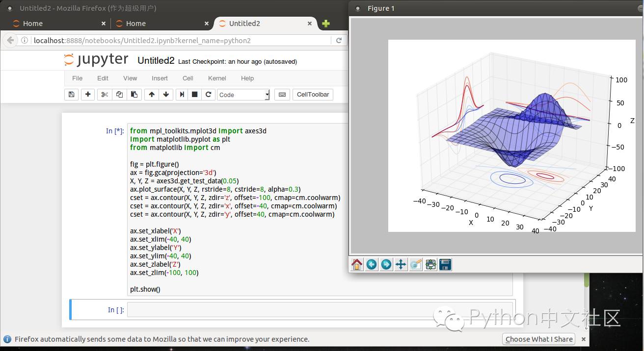Image resolution: width=644 pixels, height=351 pixels.
Task: Click the In [*] running cell prompt
Action: point(115,131)
